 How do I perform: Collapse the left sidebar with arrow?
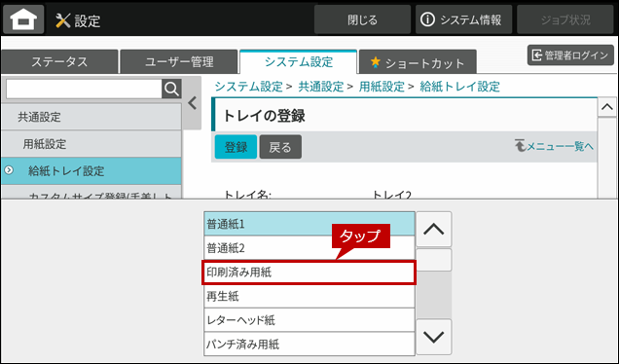[193, 103]
